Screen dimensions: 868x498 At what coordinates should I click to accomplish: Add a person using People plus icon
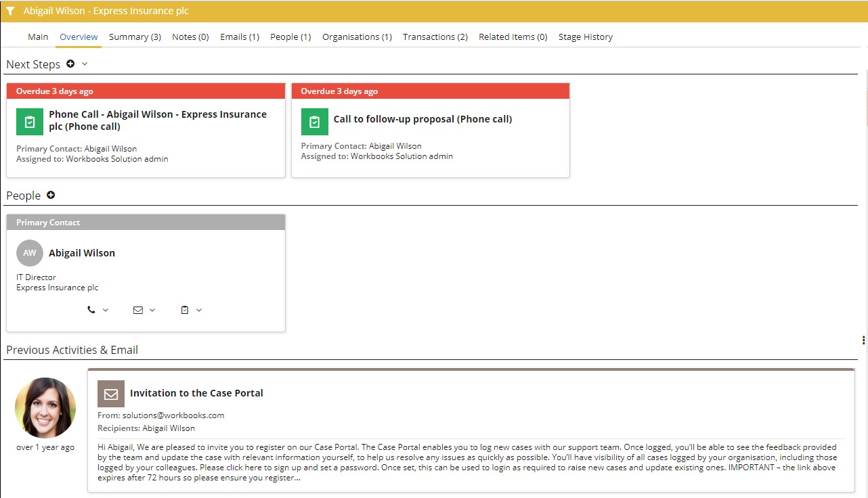pyautogui.click(x=51, y=196)
